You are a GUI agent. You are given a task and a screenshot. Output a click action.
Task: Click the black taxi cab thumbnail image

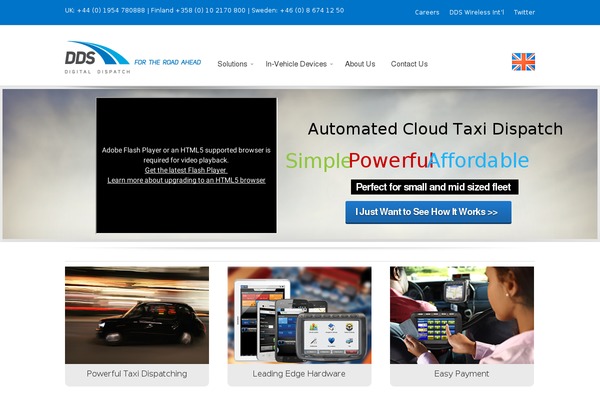[x=137, y=315]
